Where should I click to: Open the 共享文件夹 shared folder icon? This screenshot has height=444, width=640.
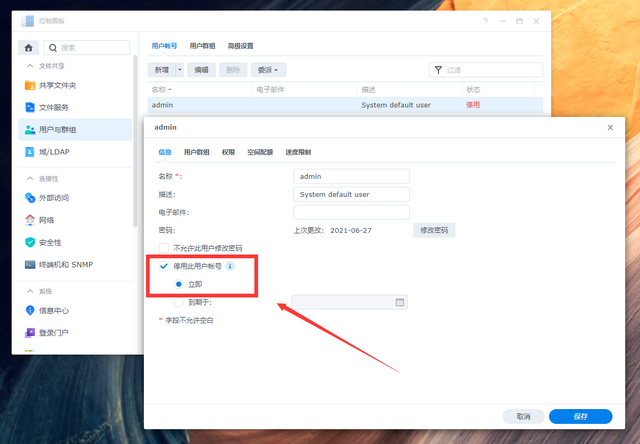click(x=30, y=85)
